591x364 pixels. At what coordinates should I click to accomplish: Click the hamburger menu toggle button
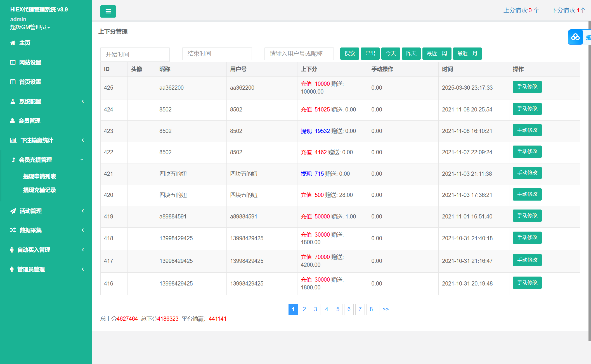point(108,11)
